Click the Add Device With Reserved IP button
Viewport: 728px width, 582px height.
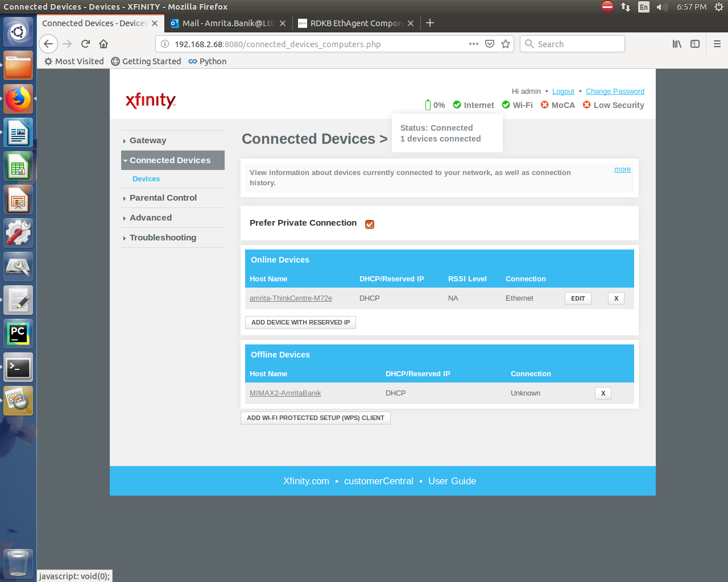(300, 322)
